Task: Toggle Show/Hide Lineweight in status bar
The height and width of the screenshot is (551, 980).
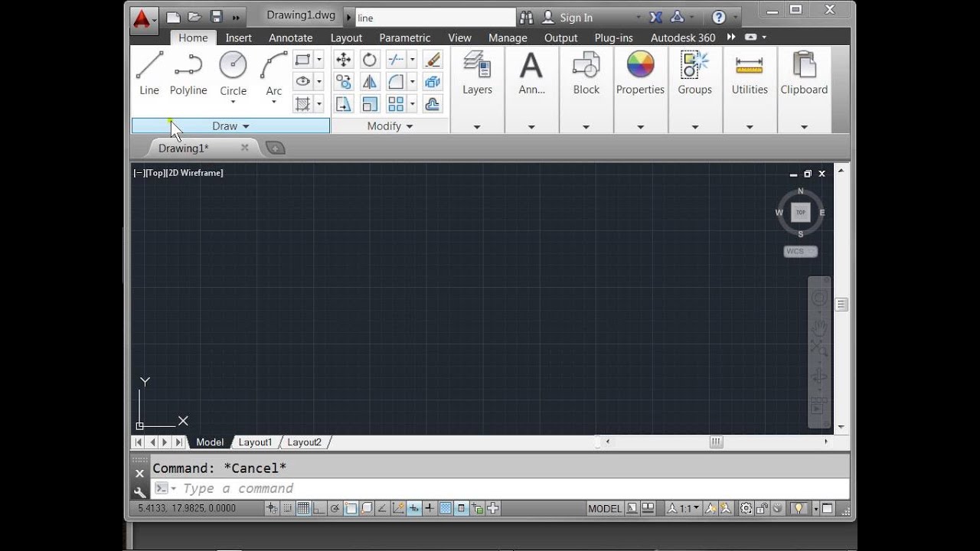Action: pyautogui.click(x=430, y=508)
